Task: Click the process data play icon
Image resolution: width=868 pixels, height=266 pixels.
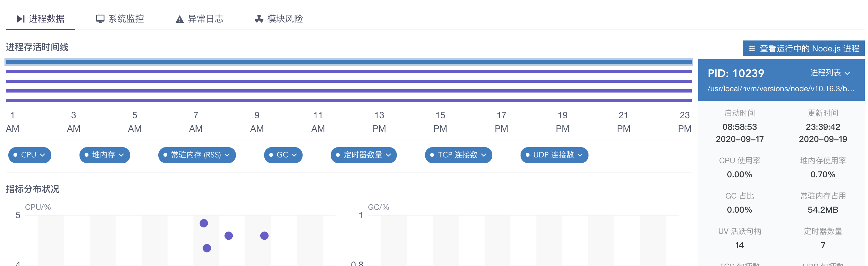Action: click(21, 19)
